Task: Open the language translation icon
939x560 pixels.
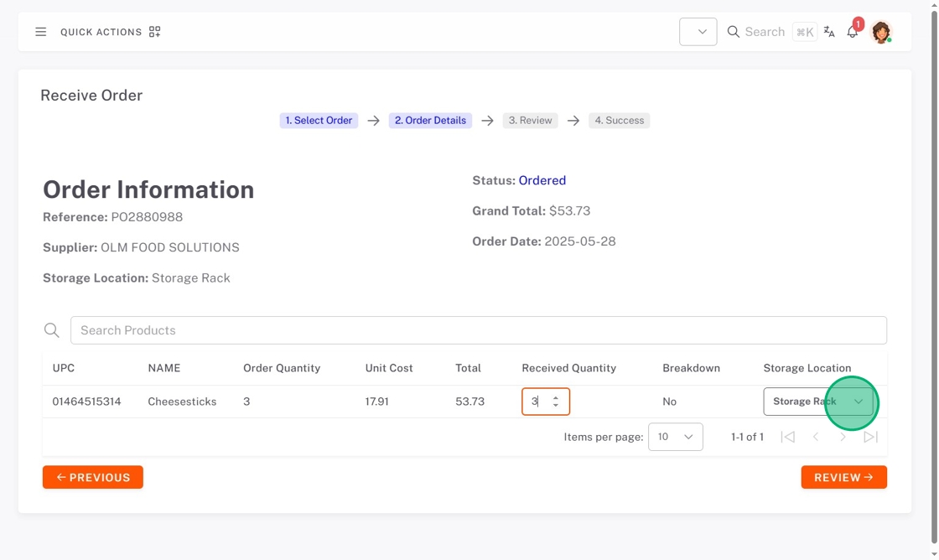Action: [829, 32]
